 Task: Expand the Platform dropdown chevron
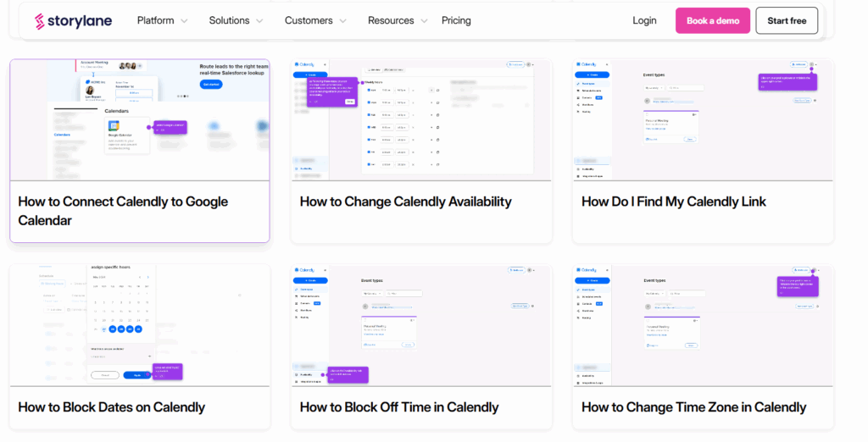184,21
